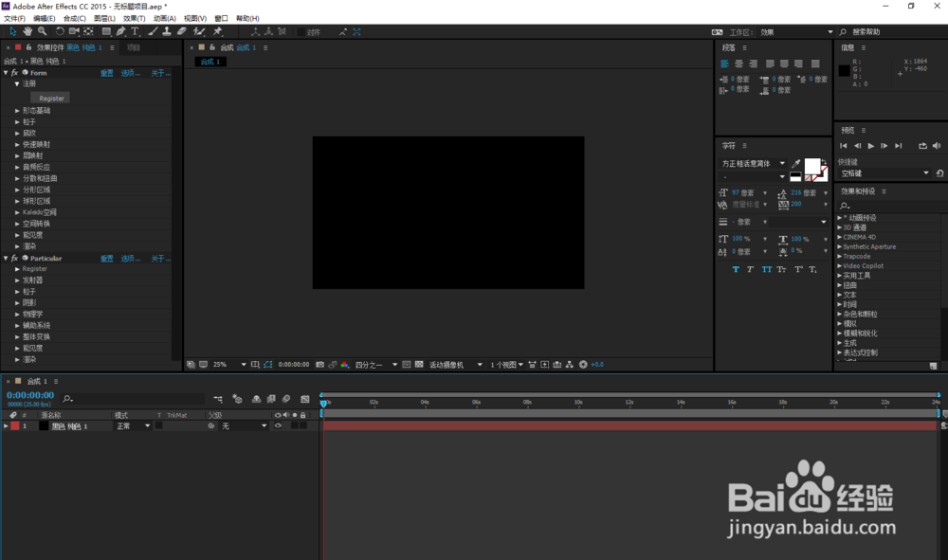This screenshot has width=948, height=560.
Task: Select the Eraser tool
Action: click(181, 31)
